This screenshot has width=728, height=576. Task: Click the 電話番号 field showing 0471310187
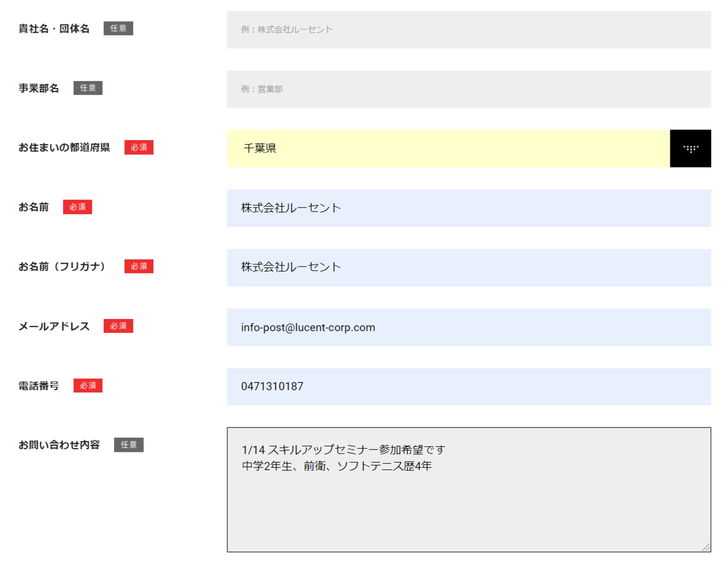point(469,387)
